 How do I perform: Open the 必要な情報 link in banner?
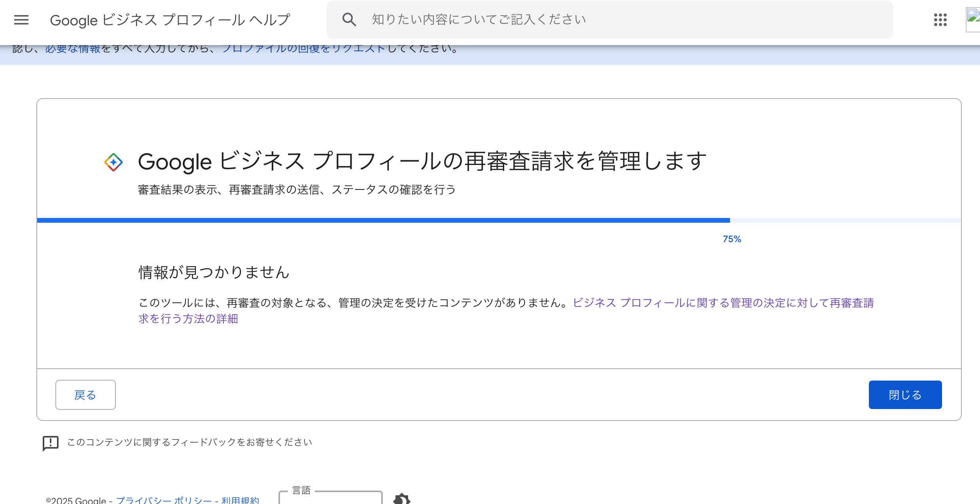click(x=73, y=49)
